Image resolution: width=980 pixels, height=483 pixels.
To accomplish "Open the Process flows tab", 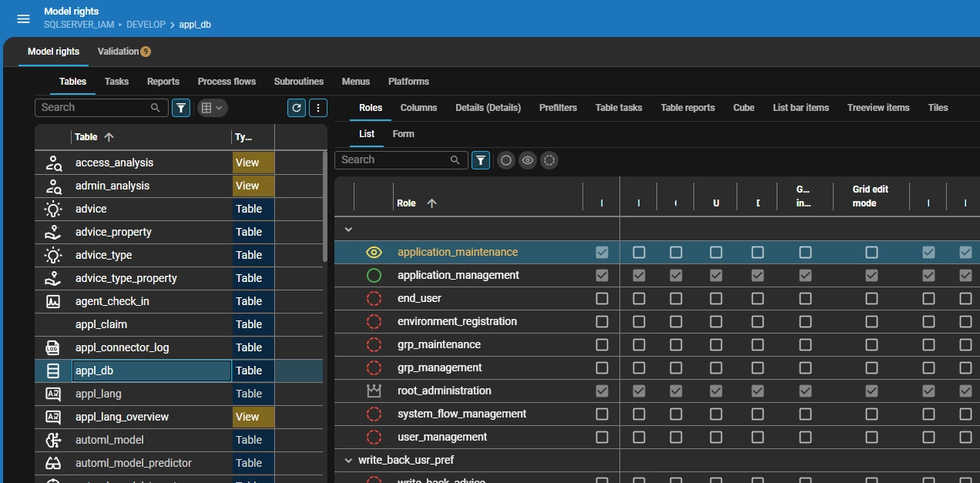I will point(227,82).
